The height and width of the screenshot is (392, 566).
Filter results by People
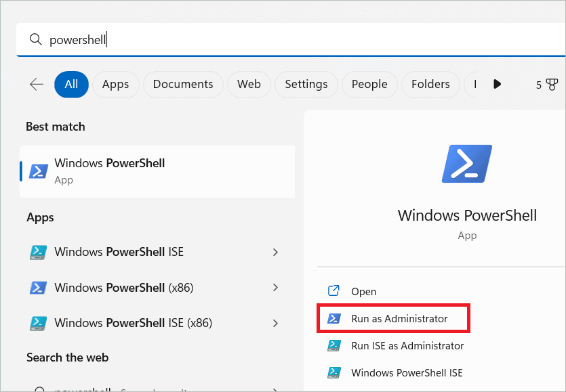pyautogui.click(x=369, y=85)
